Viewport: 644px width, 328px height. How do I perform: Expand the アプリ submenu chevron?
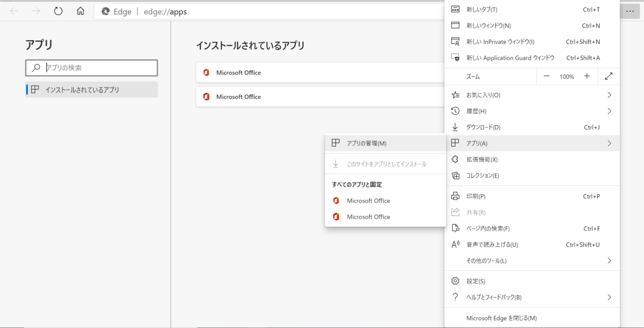pyautogui.click(x=609, y=143)
